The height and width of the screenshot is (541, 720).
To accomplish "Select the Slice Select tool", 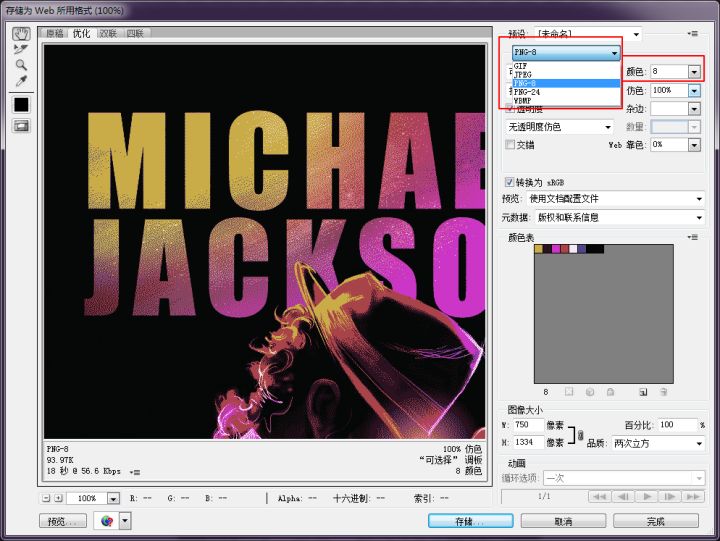I will point(21,49).
